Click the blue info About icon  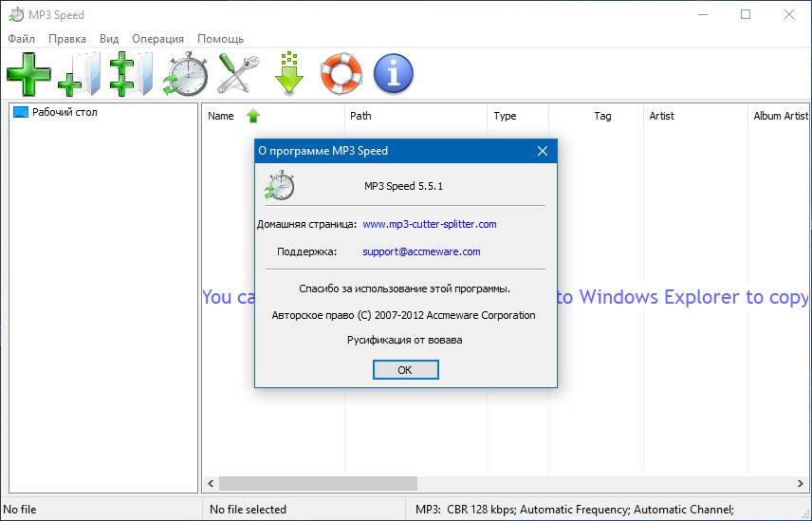tap(394, 74)
